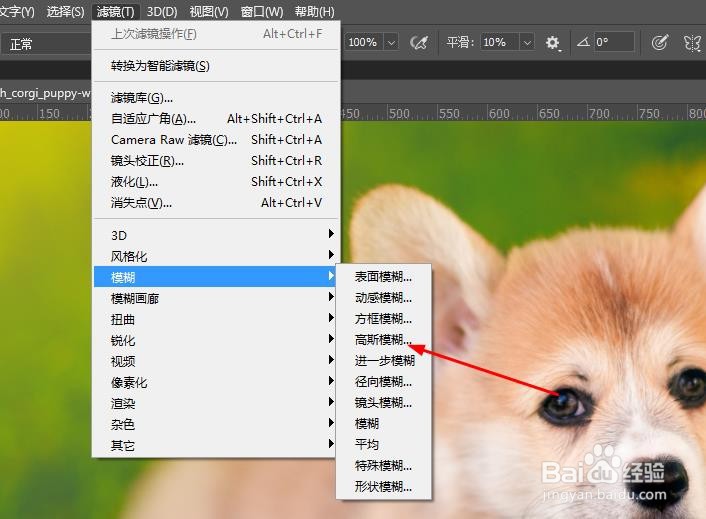Expand the 扭曲 submenu
This screenshot has width=706, height=519.
point(216,319)
